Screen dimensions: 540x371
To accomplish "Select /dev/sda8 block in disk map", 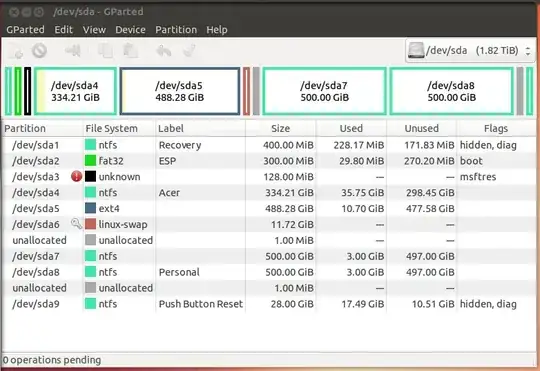I will 451,91.
